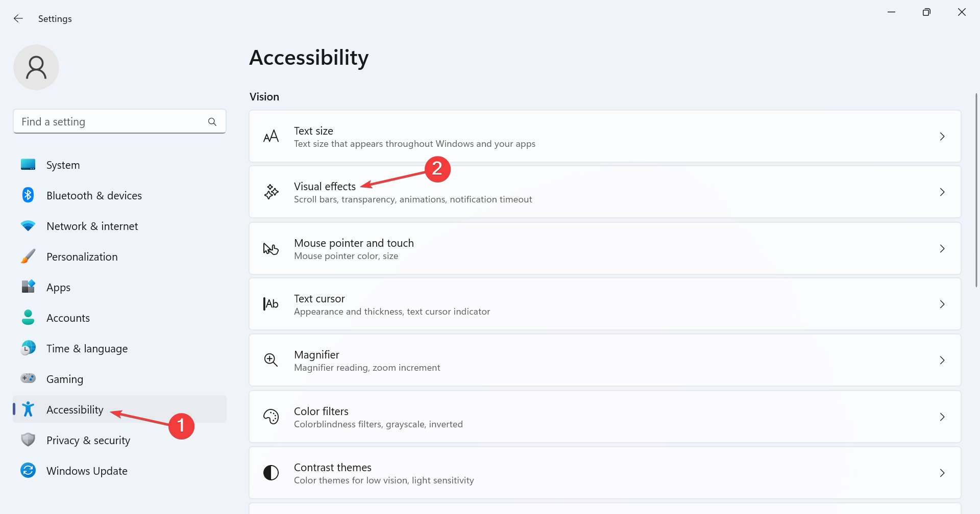Expand Visual effects chevron arrow
980x514 pixels.
point(942,192)
